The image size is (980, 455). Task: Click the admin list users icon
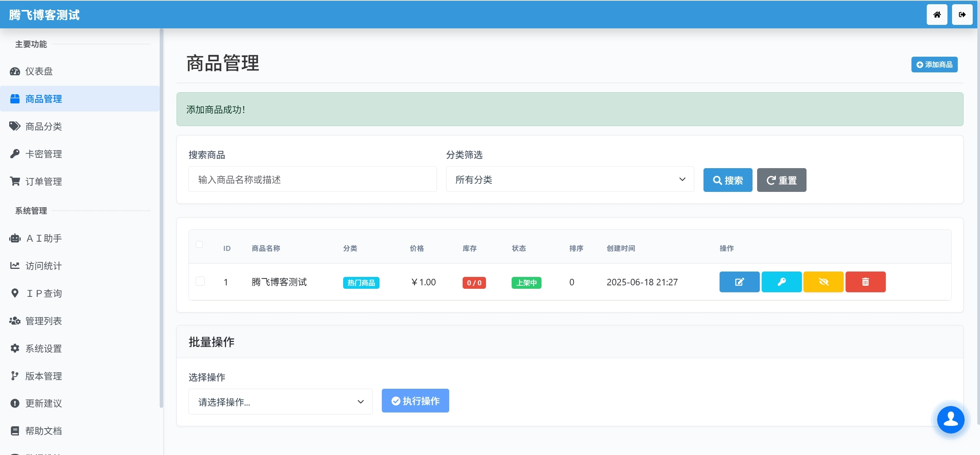15,321
